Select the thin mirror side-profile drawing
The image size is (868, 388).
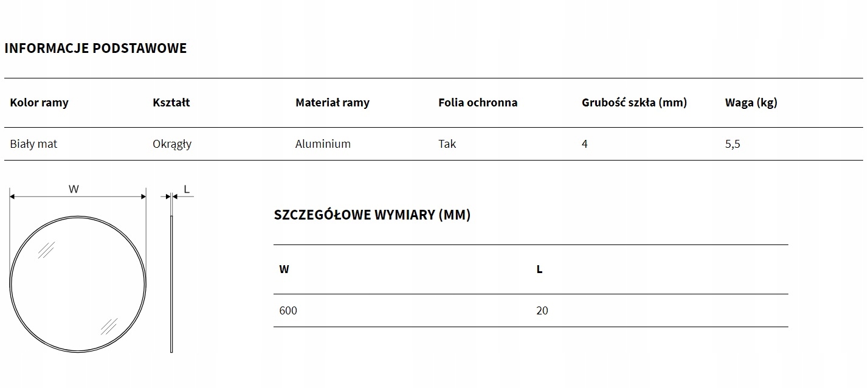click(171, 283)
